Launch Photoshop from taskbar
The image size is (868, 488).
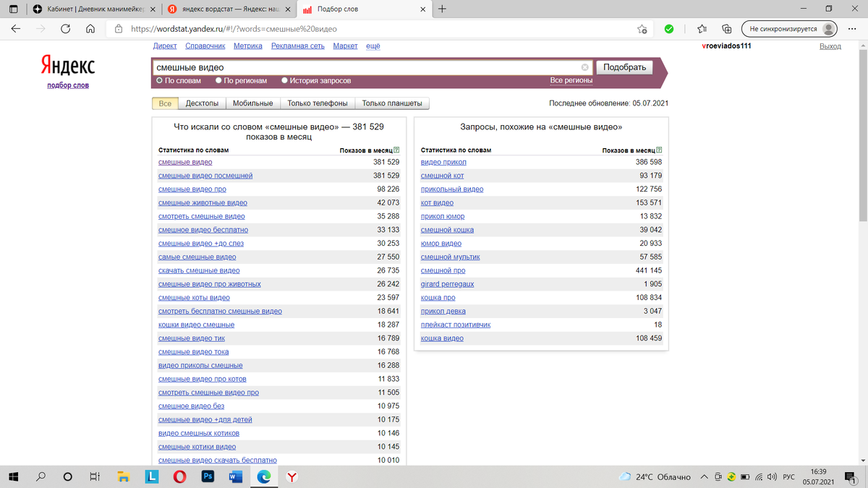coord(208,477)
